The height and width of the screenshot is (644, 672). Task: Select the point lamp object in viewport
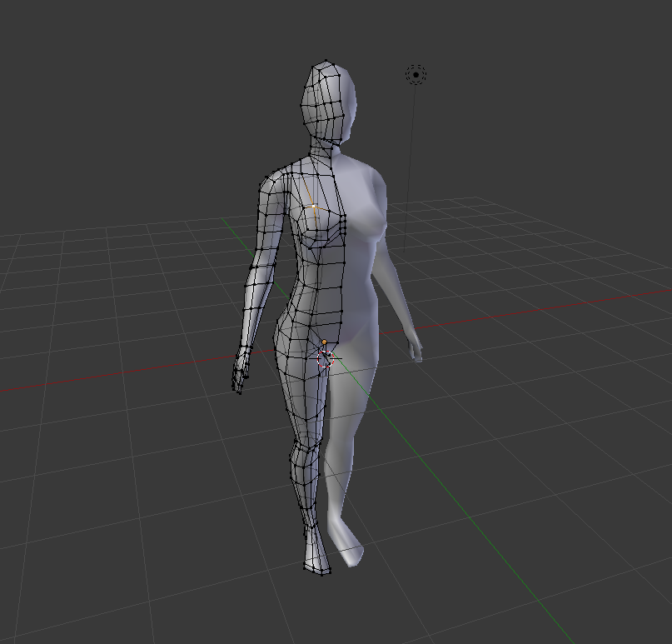(x=416, y=75)
